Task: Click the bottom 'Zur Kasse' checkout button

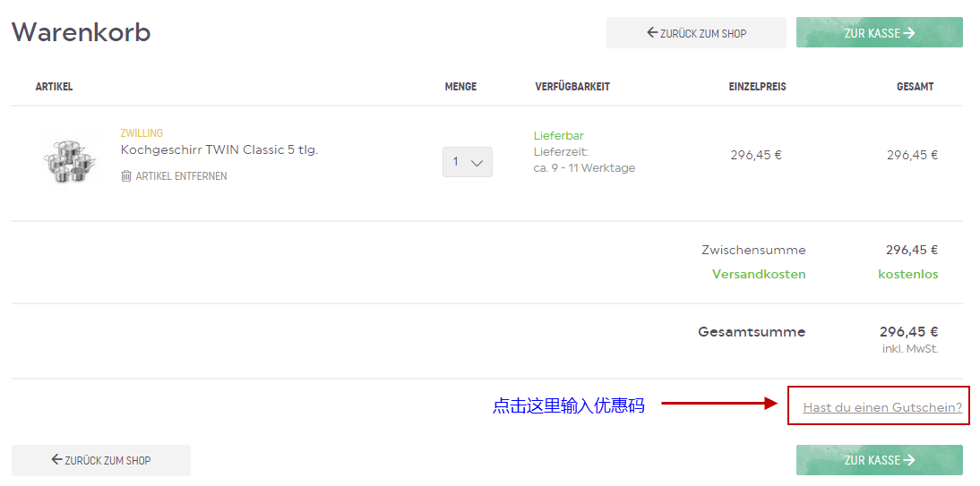Action: pyautogui.click(x=880, y=460)
